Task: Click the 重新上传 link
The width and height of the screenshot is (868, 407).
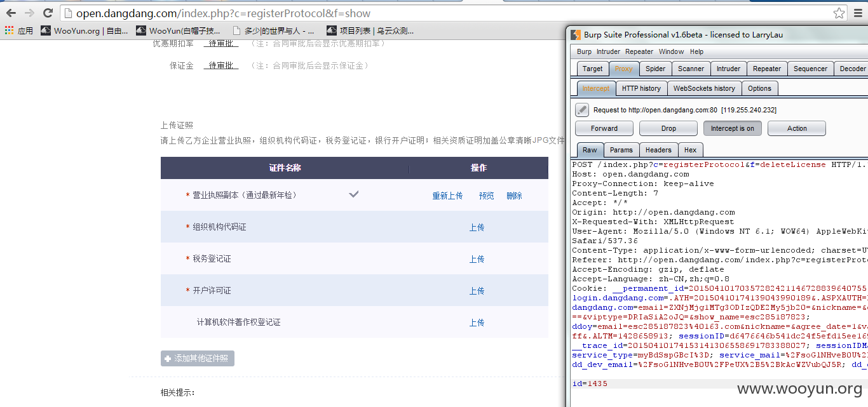Action: click(x=447, y=196)
